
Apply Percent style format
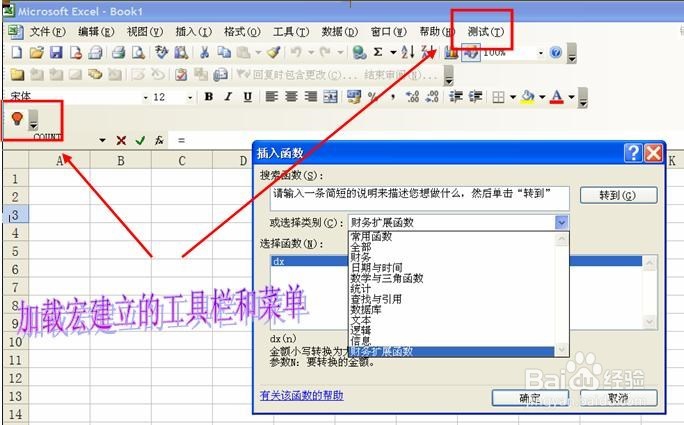pos(373,96)
